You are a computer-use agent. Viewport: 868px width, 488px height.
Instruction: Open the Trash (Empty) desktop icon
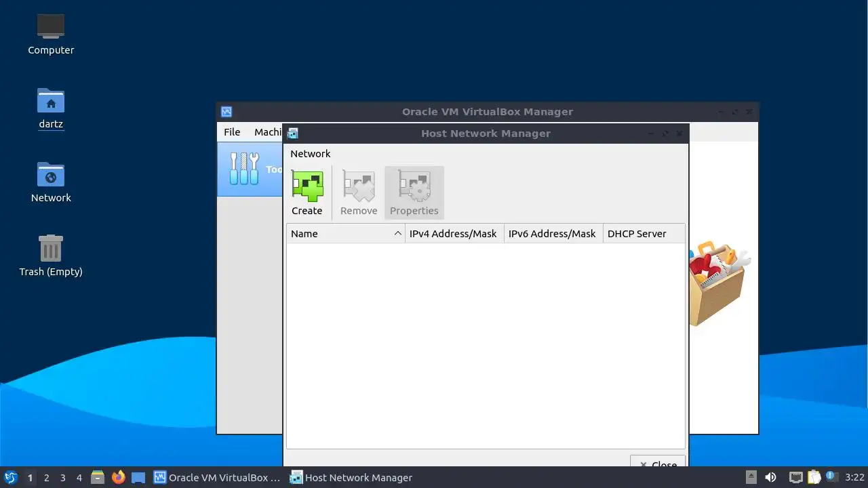51,256
